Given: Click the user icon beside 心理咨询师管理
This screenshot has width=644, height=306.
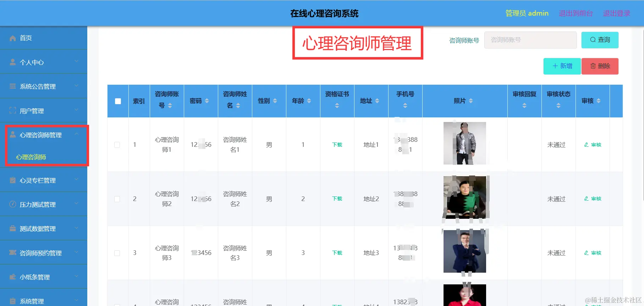Looking at the screenshot, I should 13,134.
